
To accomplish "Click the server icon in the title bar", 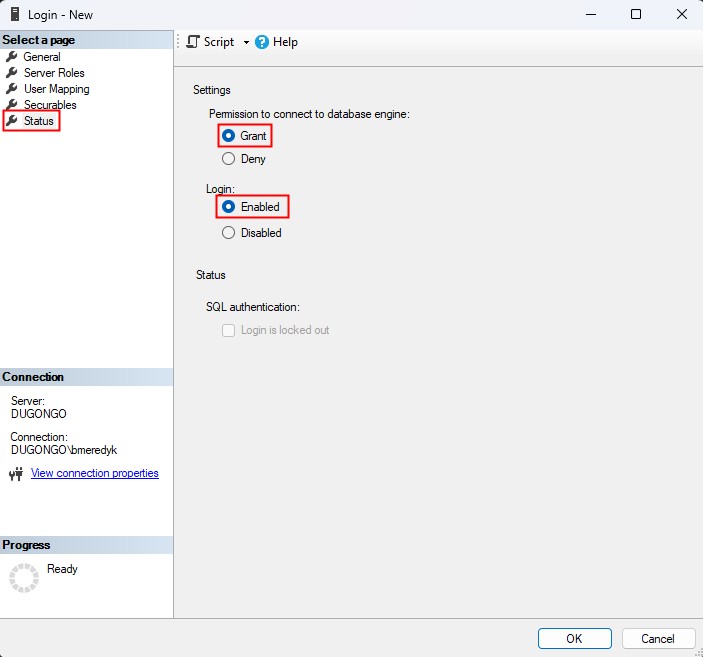I will (x=15, y=14).
